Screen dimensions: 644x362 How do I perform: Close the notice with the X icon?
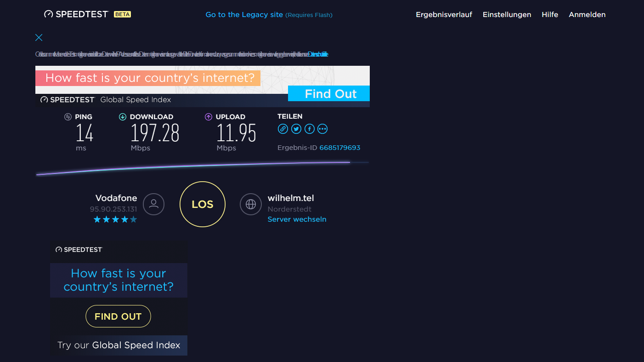pos(39,38)
